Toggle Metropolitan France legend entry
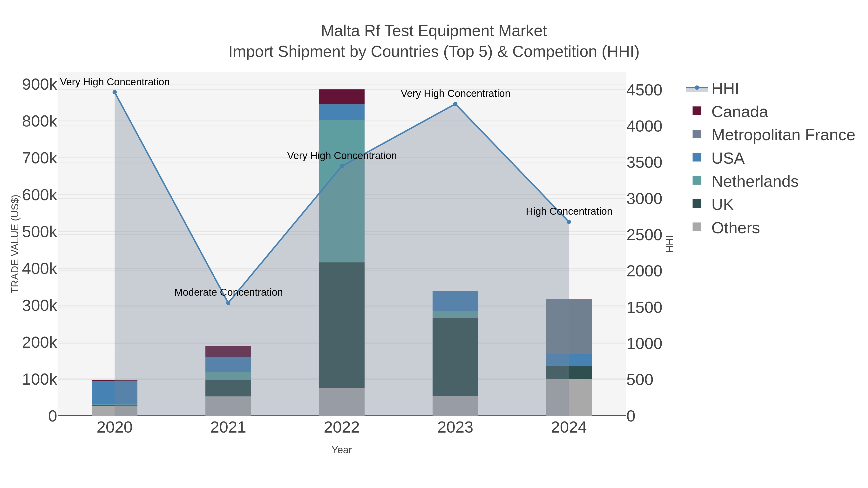 (773, 135)
